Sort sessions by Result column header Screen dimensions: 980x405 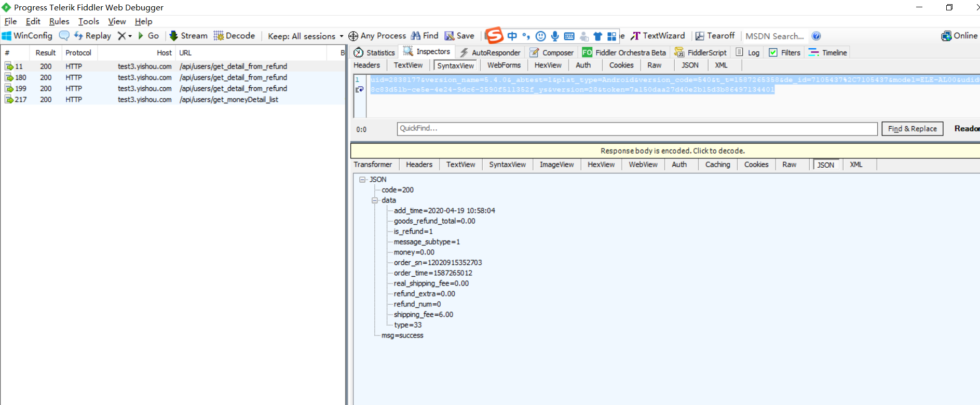tap(46, 53)
